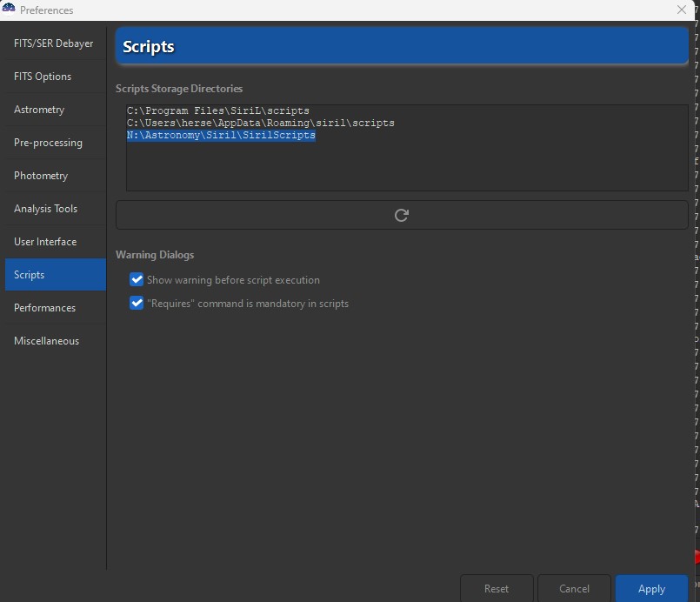The height and width of the screenshot is (602, 700).
Task: Open the FITS Options tab
Action: (56, 77)
